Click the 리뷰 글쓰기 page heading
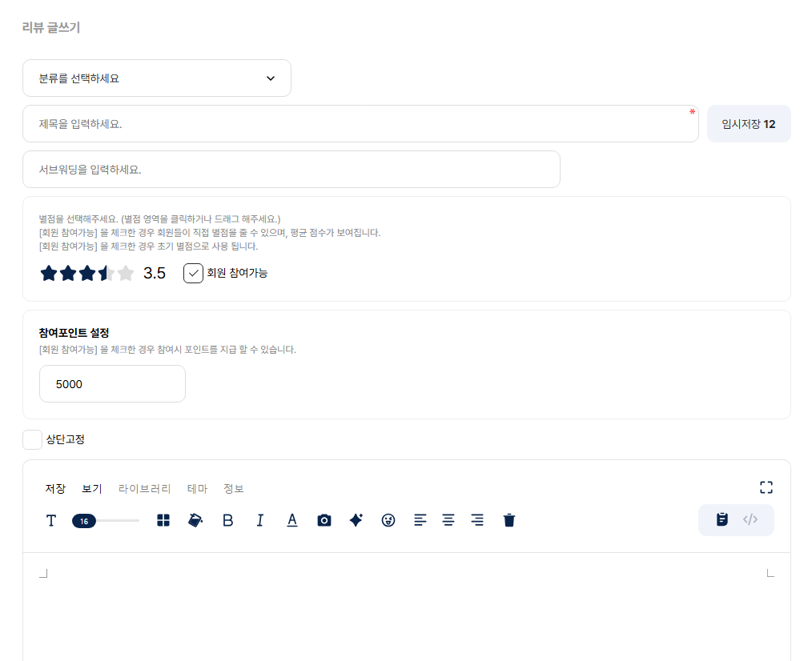 [51, 27]
